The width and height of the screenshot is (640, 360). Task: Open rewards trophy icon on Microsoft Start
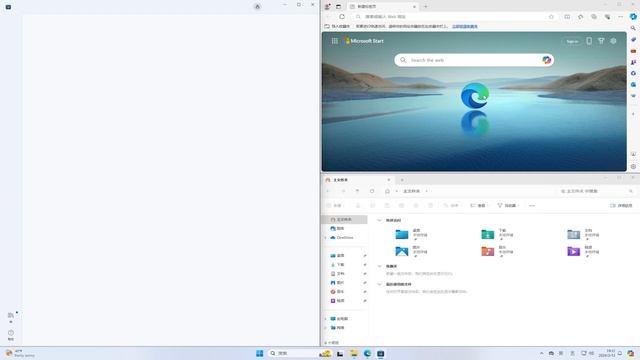click(601, 41)
